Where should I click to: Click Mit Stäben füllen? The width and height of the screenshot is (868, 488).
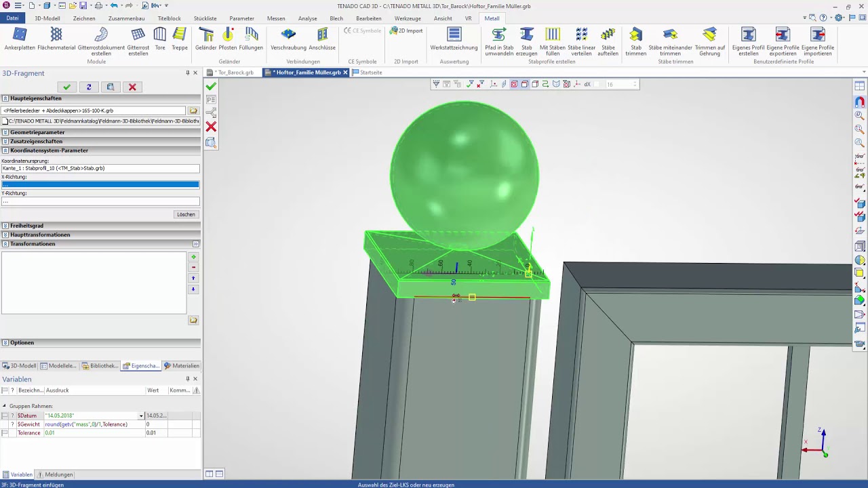click(553, 41)
